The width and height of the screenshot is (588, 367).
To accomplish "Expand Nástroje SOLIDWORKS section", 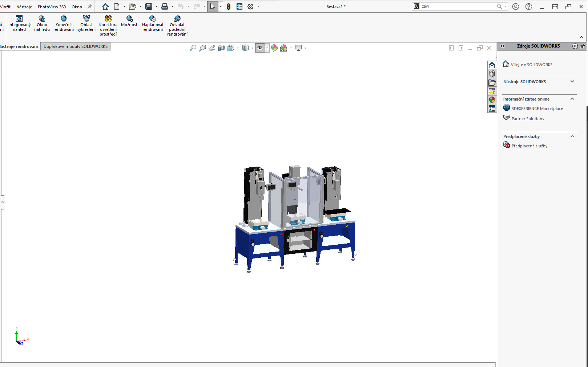I will [x=572, y=81].
